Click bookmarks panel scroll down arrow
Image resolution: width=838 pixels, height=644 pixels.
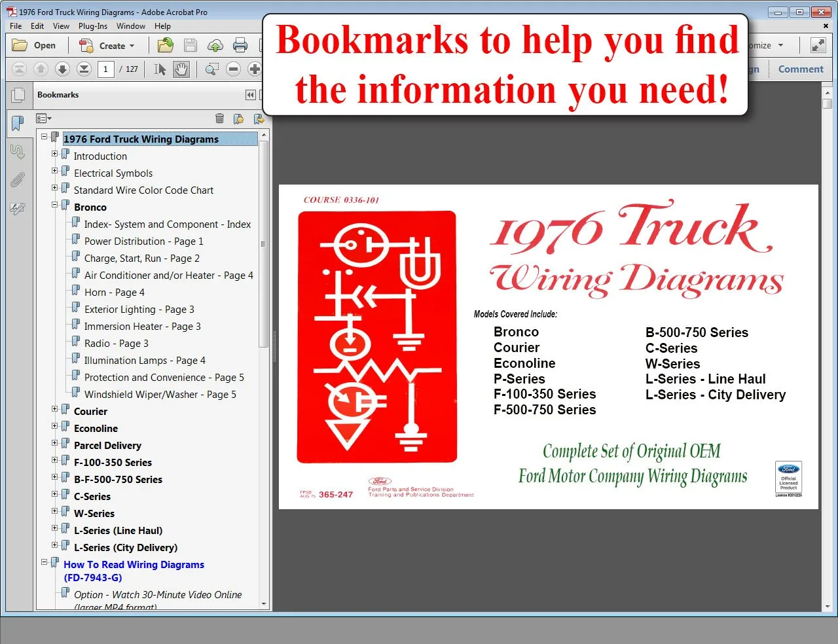click(x=264, y=604)
